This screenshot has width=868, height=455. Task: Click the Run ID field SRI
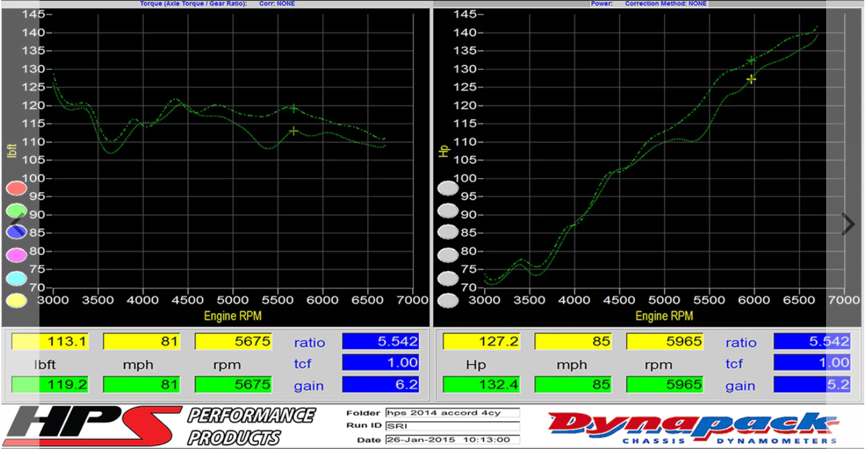[452, 426]
